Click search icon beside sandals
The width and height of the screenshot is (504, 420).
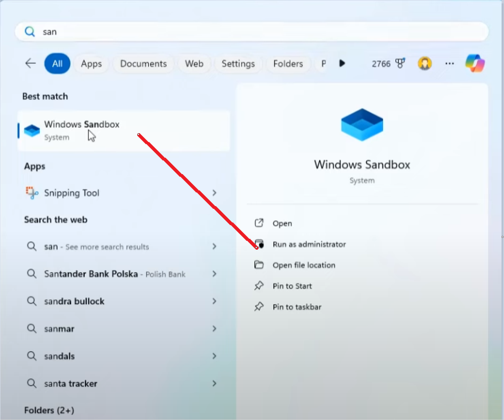[x=32, y=356]
